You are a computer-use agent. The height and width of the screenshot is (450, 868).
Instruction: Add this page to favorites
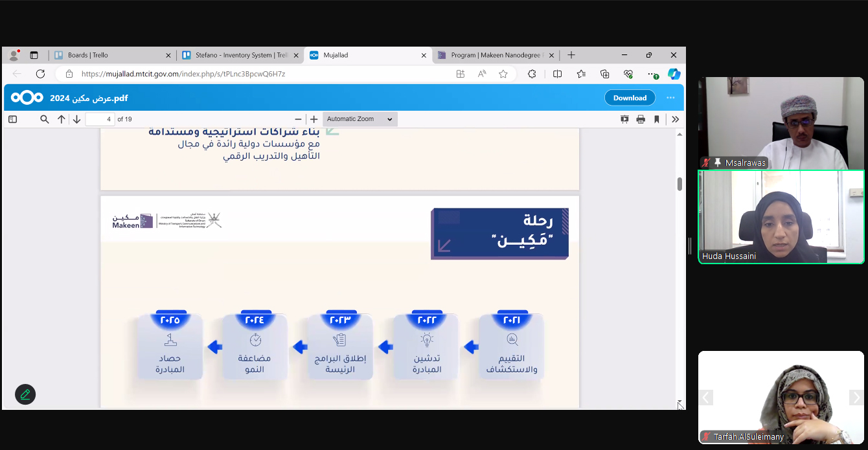tap(503, 74)
